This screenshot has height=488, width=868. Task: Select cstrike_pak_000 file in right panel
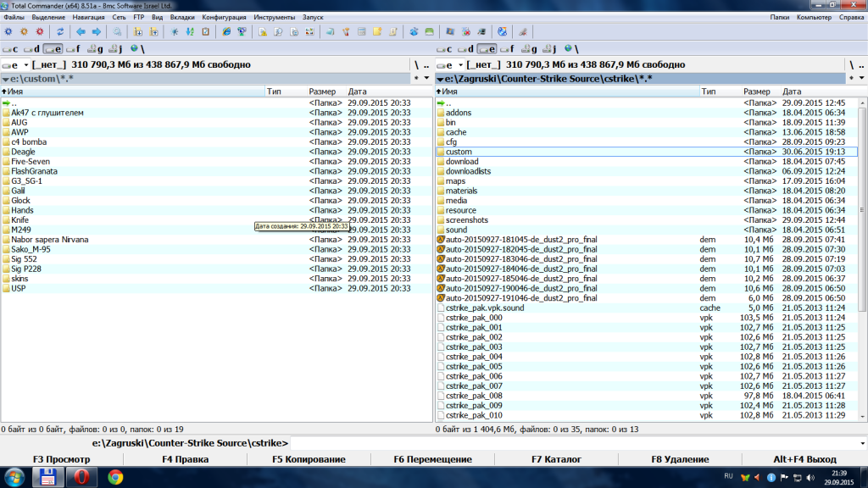pos(474,318)
